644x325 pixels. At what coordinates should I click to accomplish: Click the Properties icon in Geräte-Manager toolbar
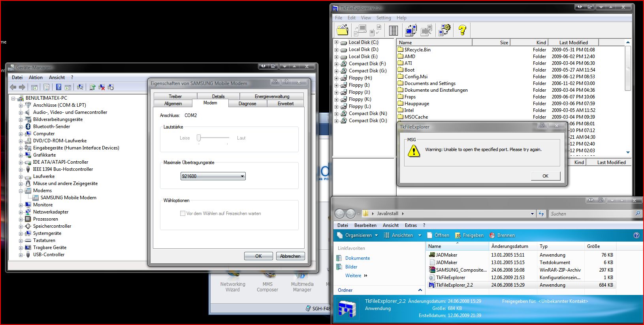pos(47,87)
